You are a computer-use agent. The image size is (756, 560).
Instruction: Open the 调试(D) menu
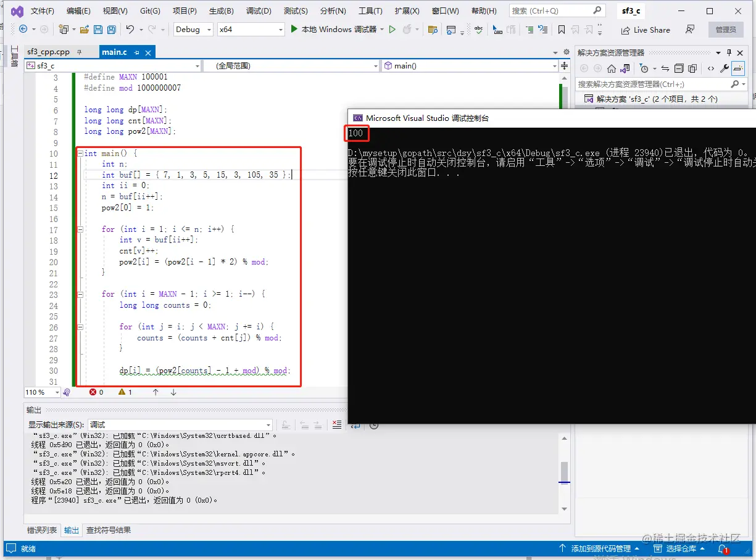(259, 11)
